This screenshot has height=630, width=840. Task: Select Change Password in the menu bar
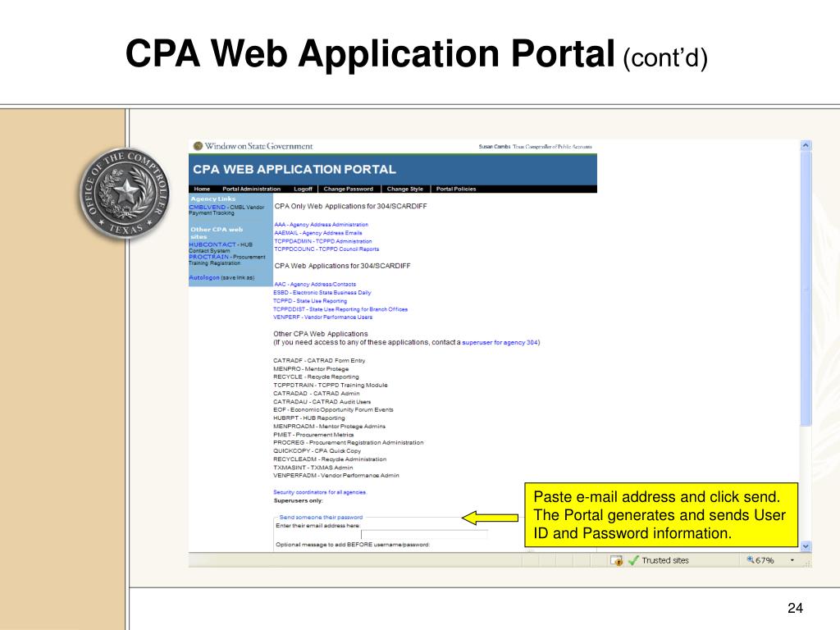348,189
